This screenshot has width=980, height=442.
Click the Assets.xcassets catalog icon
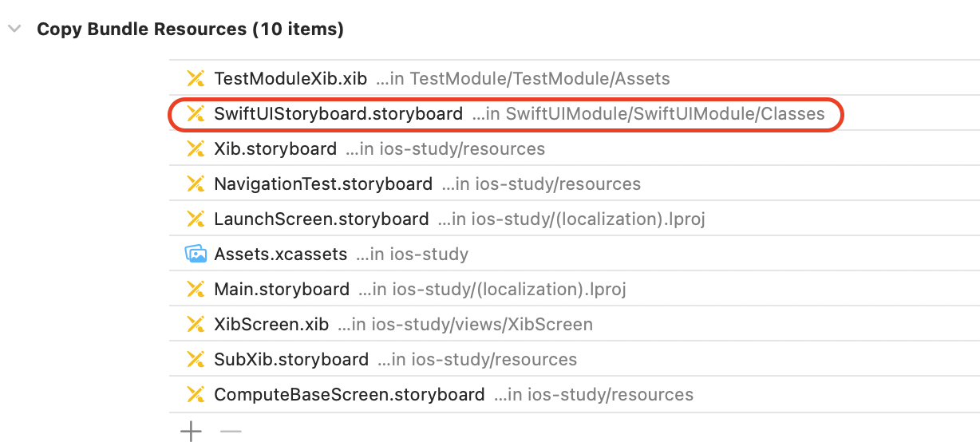coord(196,254)
